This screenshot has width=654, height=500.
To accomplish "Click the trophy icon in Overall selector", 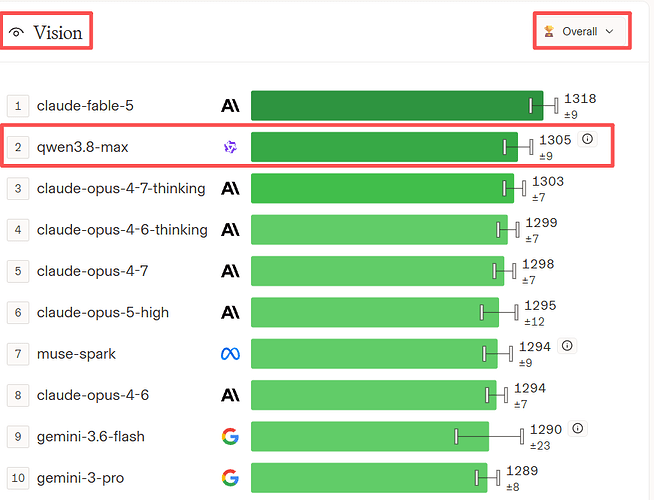I will (x=549, y=31).
